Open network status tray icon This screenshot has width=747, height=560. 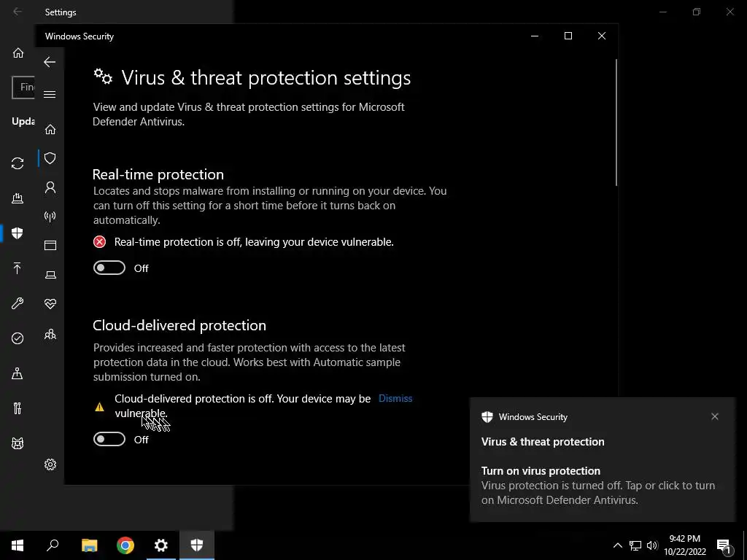[x=635, y=545]
